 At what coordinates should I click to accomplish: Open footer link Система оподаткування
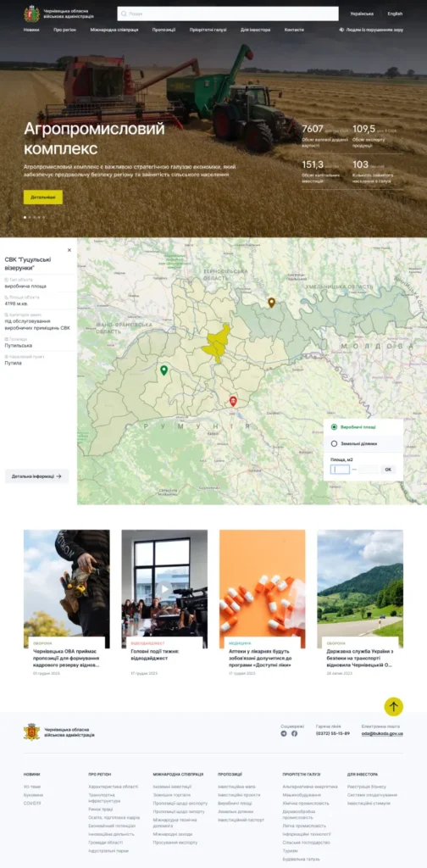coord(372,795)
